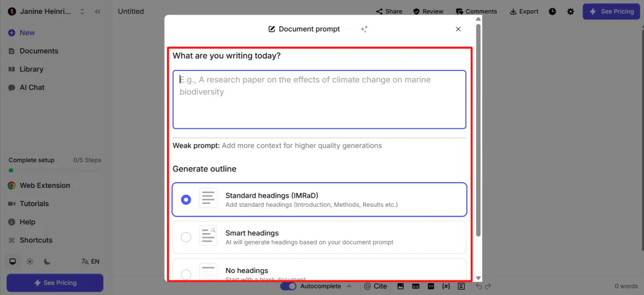Export the document
This screenshot has height=295, width=644.
coord(524,11)
